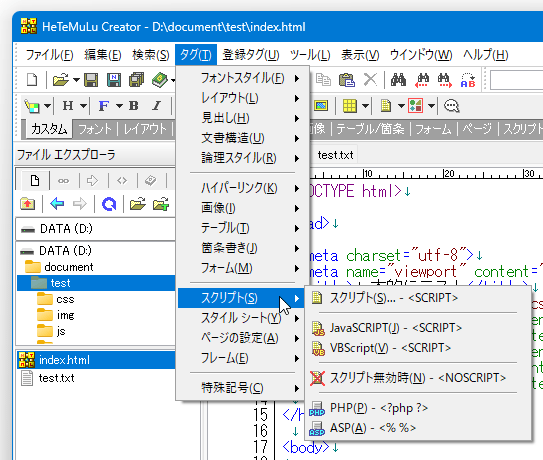This screenshot has height=460, width=543.
Task: Click the delete X toolbar icon
Action: click(x=370, y=80)
